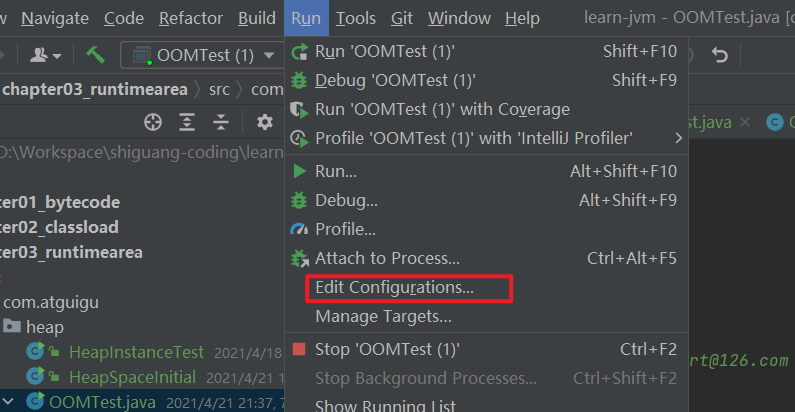
Task: Click chapter03_runtimearea breadcrumb
Action: pyautogui.click(x=95, y=90)
